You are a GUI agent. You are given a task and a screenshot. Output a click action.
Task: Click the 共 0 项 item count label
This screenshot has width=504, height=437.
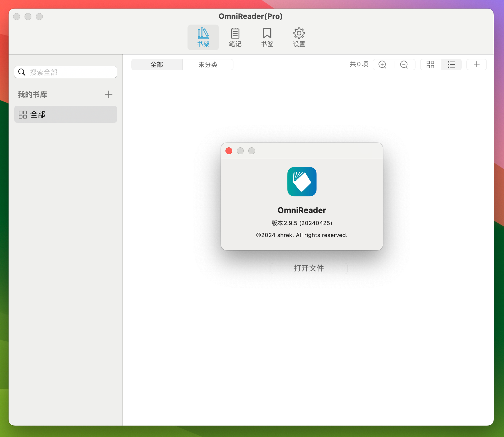tap(359, 64)
